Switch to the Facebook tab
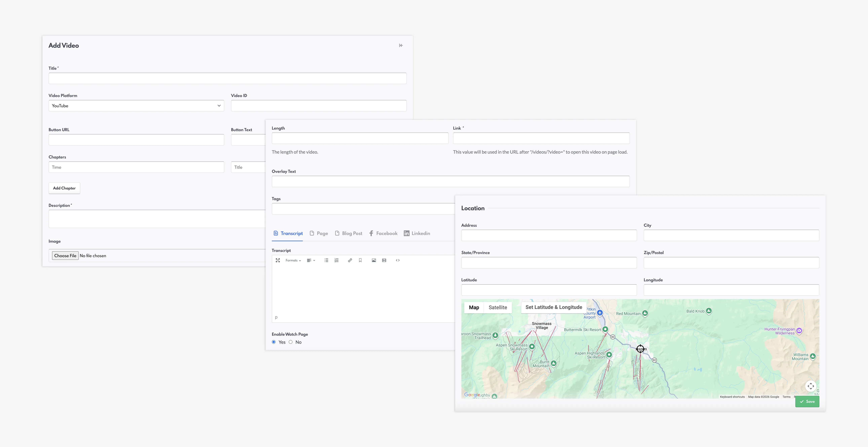This screenshot has height=447, width=868. [x=383, y=234]
